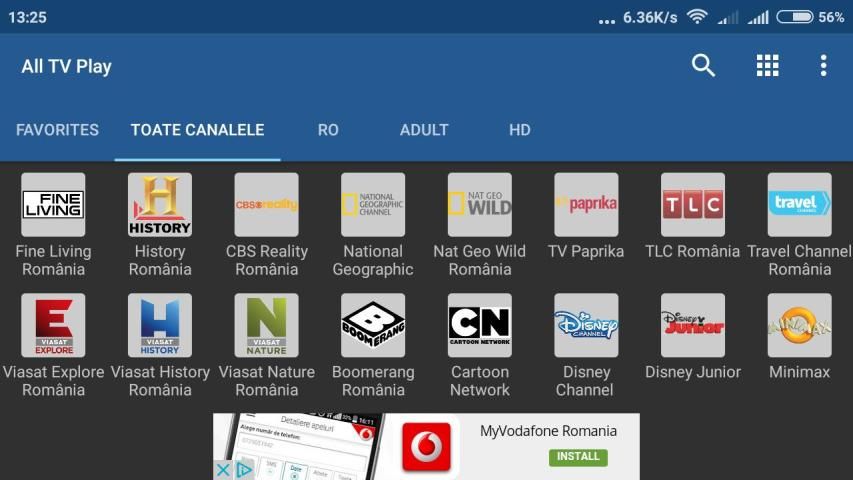
Task: Close the ad using the X icon
Action: pos(224,470)
